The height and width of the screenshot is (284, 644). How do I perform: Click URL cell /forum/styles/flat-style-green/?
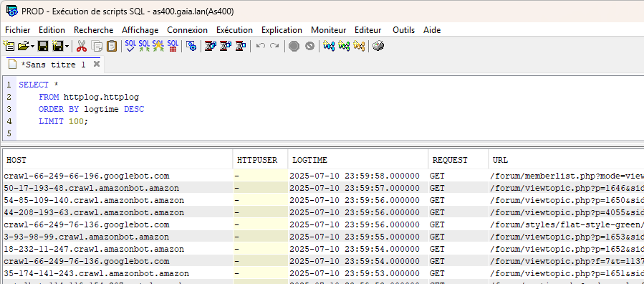coord(567,224)
